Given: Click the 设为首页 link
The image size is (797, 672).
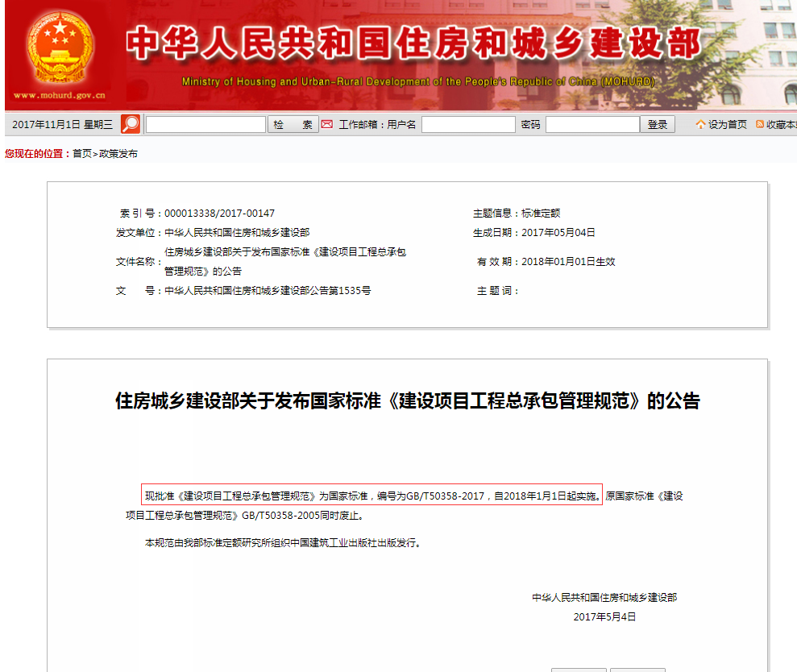Looking at the screenshot, I should (728, 125).
